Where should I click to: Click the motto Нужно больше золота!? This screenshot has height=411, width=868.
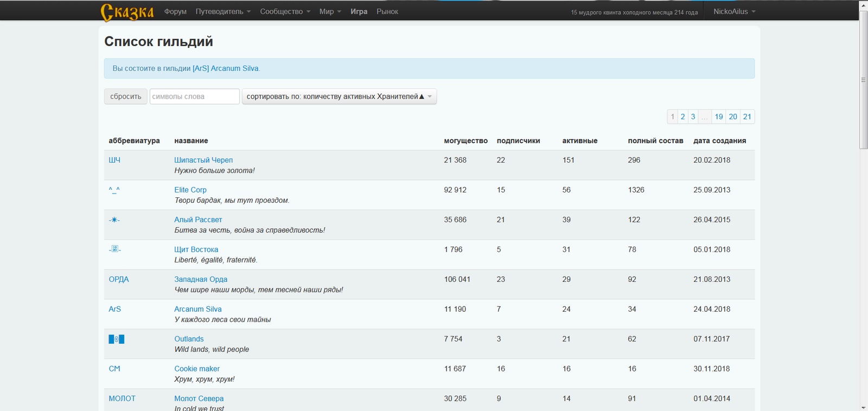(214, 170)
